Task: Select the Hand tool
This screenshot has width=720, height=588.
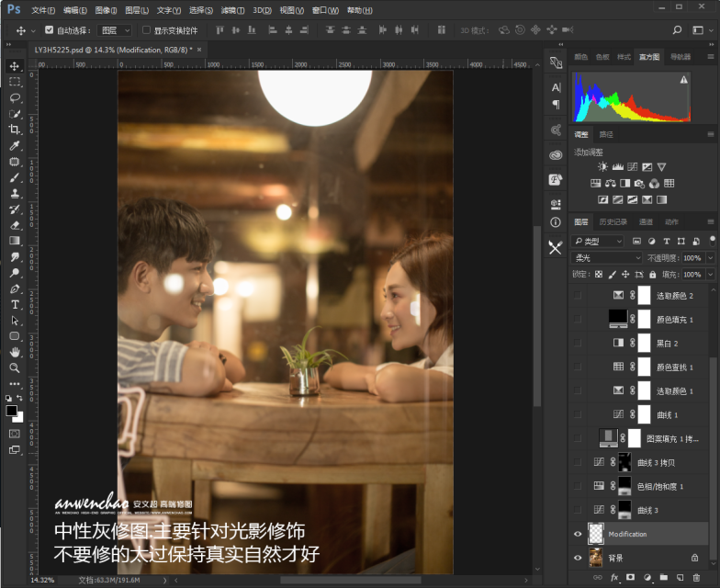Action: point(15,353)
